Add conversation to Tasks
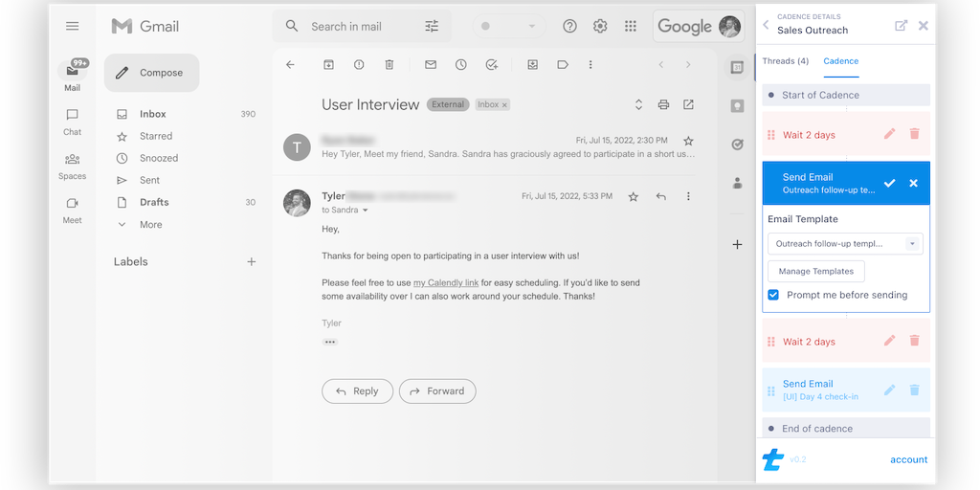This screenshot has height=490, width=980. (x=491, y=64)
